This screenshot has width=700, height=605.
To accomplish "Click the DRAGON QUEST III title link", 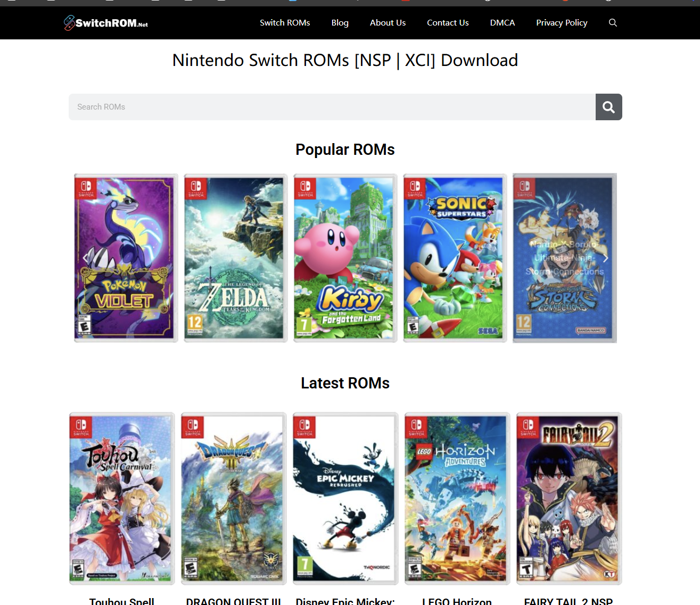I will (234, 601).
